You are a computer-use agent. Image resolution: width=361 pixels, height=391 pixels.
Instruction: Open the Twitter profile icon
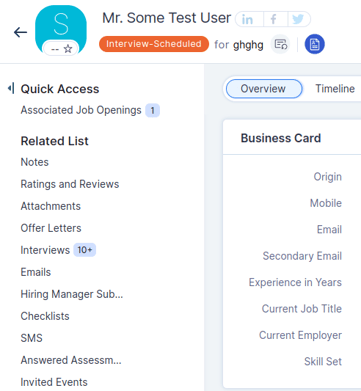click(299, 19)
